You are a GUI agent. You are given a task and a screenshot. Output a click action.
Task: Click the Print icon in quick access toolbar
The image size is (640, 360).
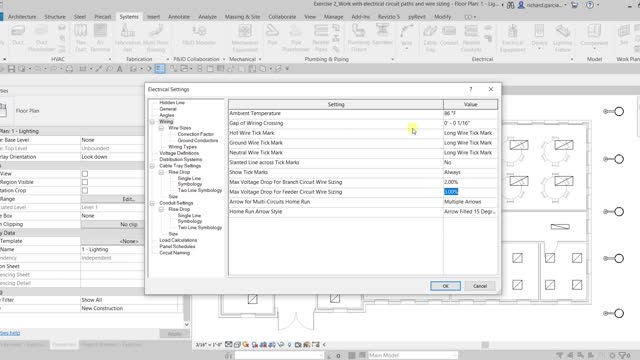(69, 69)
